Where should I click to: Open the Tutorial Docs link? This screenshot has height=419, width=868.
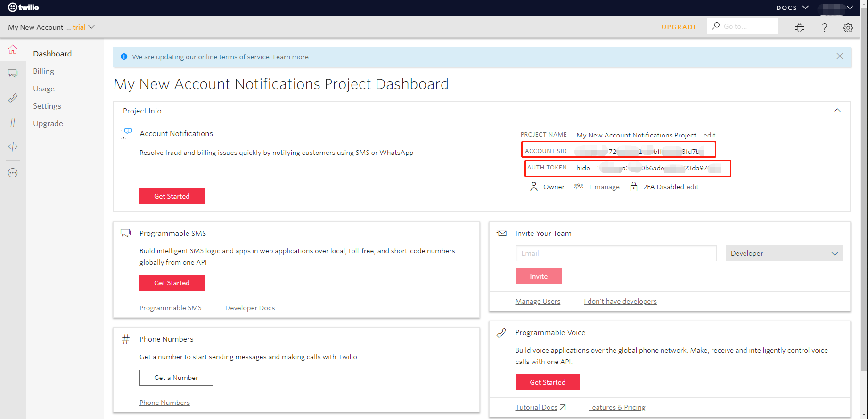pos(536,407)
